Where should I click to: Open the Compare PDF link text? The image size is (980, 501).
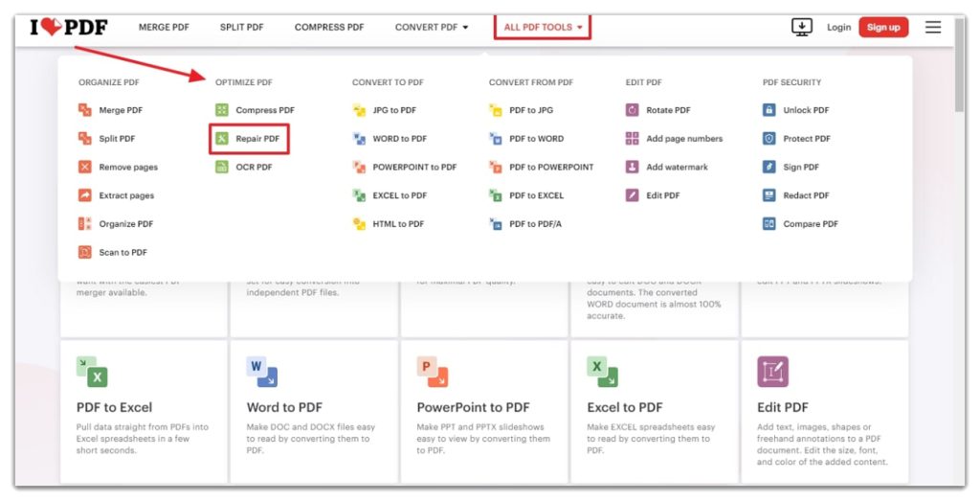pos(811,224)
